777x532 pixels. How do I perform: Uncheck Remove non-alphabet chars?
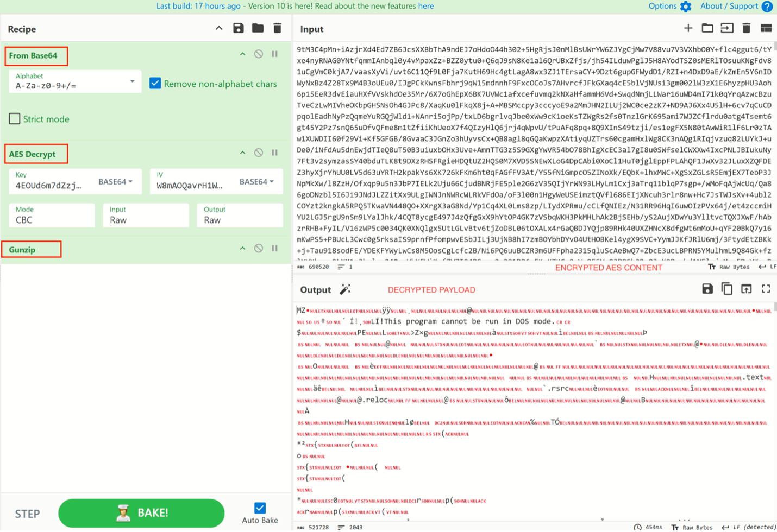tap(155, 83)
